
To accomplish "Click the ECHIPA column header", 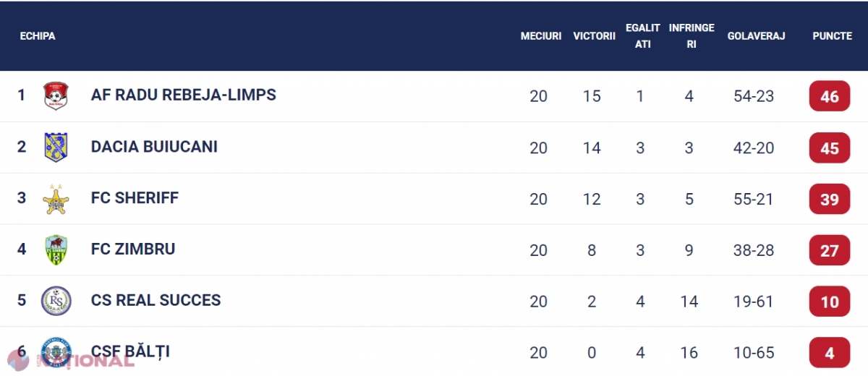I will (38, 36).
